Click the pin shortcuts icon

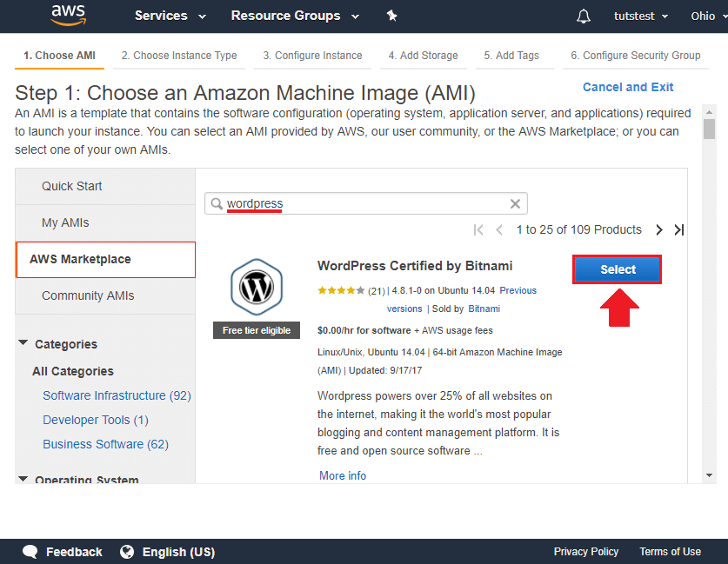click(x=392, y=16)
